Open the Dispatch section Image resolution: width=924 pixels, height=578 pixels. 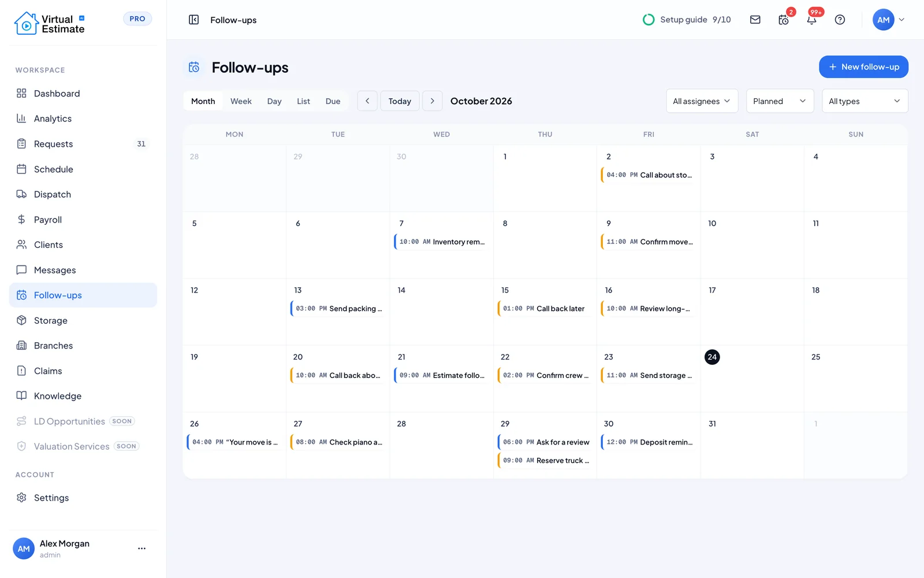point(83,194)
